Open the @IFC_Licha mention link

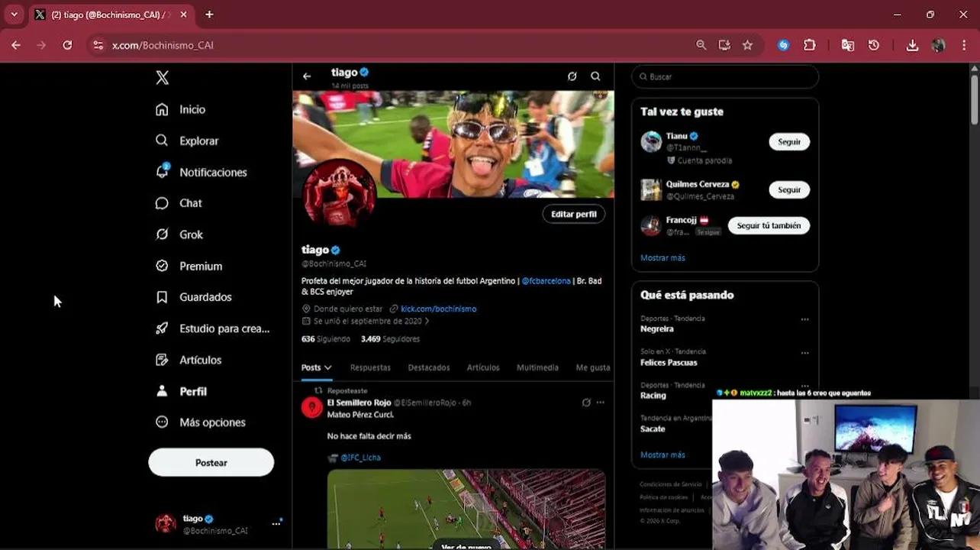[x=360, y=458]
